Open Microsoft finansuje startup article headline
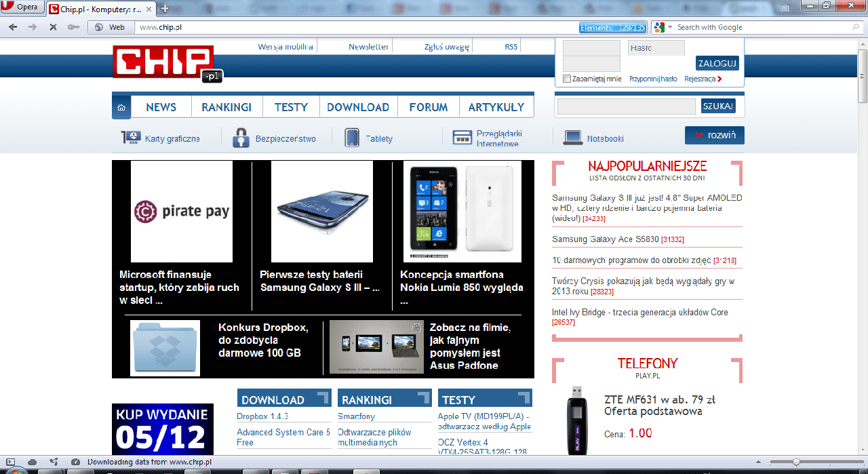This screenshot has height=474, width=868. (179, 288)
